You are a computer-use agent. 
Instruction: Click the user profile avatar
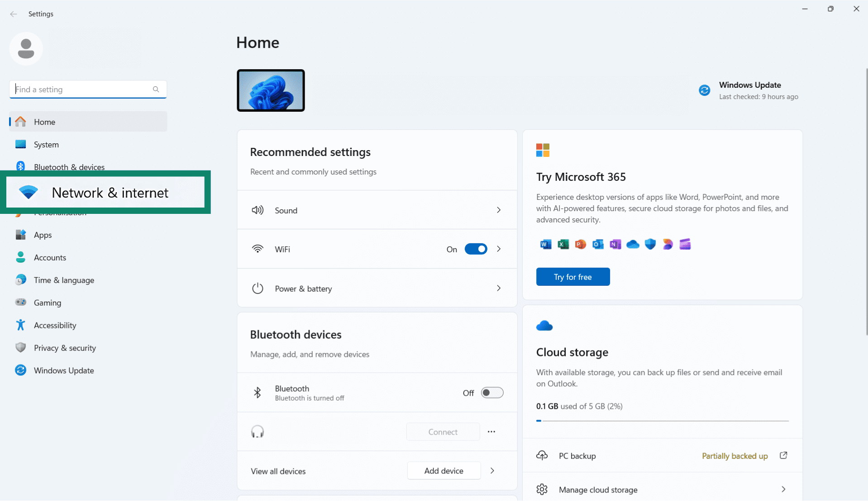[26, 48]
